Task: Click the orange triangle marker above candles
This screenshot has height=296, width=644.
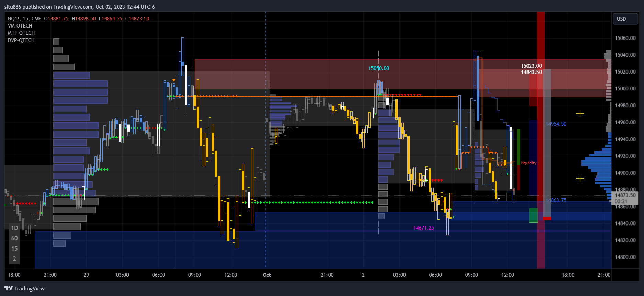Action: pyautogui.click(x=174, y=80)
